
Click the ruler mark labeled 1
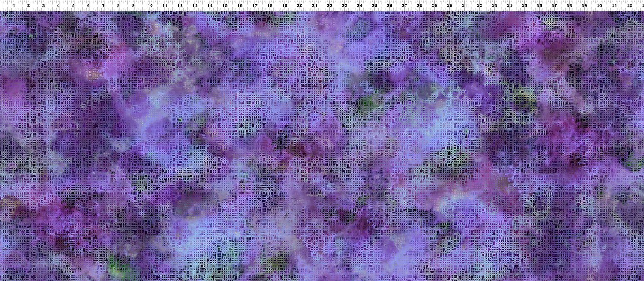(13, 6)
